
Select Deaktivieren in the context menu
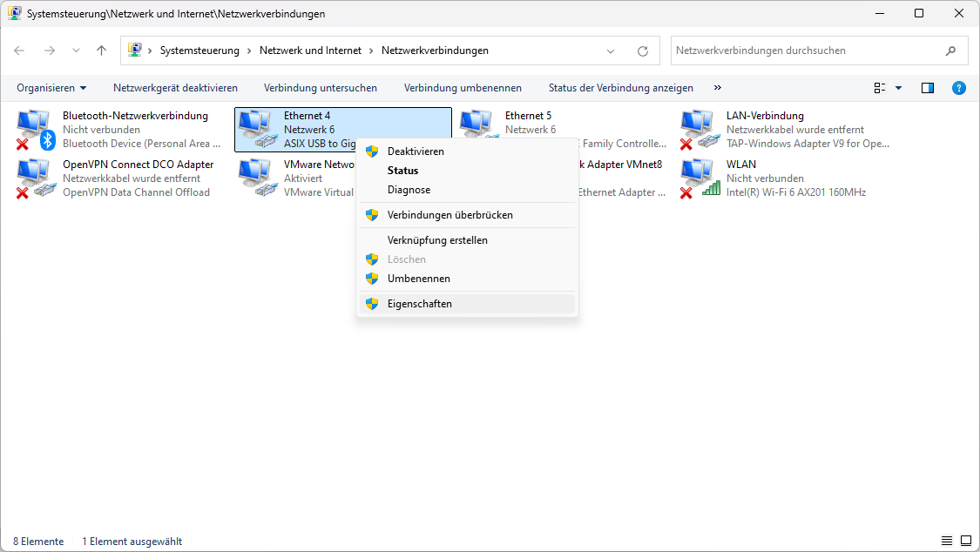pos(415,151)
